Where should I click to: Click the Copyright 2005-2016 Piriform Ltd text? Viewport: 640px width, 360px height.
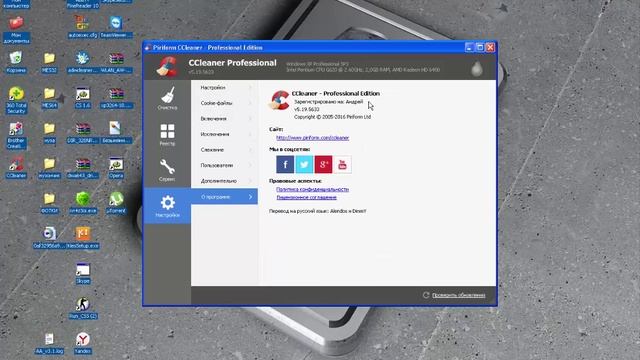pyautogui.click(x=332, y=117)
